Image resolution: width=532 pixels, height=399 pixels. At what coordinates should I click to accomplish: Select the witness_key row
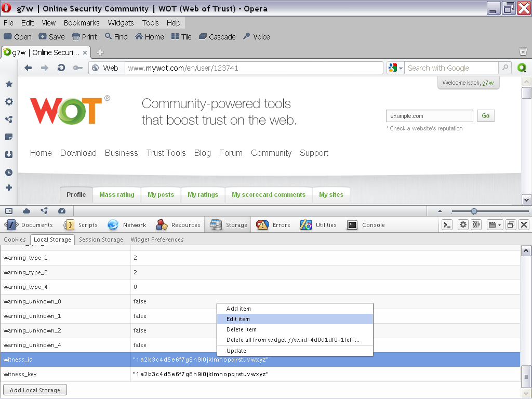tap(260, 374)
